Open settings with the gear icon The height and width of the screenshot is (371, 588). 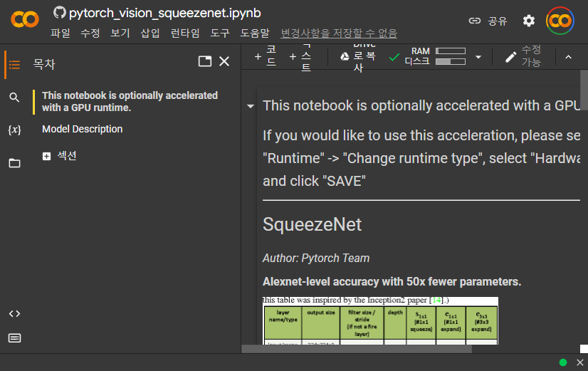pyautogui.click(x=529, y=21)
